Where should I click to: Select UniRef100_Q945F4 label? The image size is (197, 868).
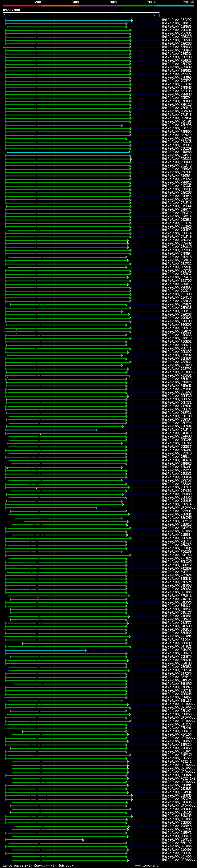point(177,156)
